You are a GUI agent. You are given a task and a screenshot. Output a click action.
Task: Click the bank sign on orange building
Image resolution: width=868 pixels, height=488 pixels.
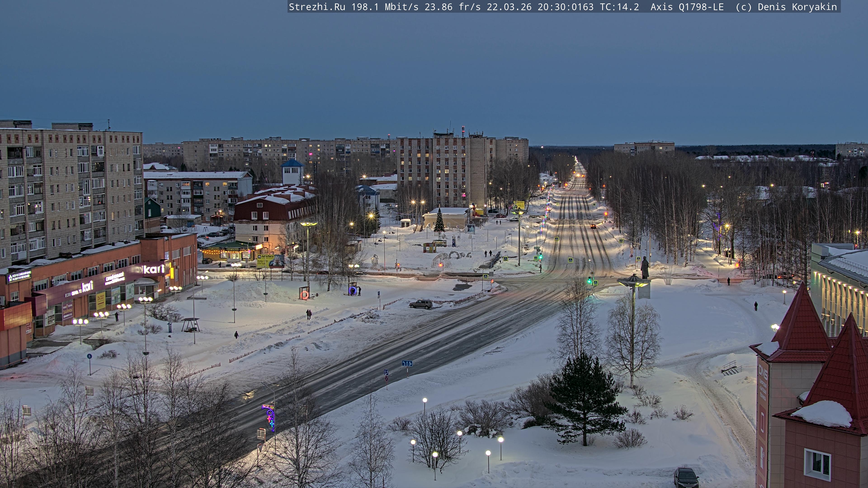(x=19, y=277)
